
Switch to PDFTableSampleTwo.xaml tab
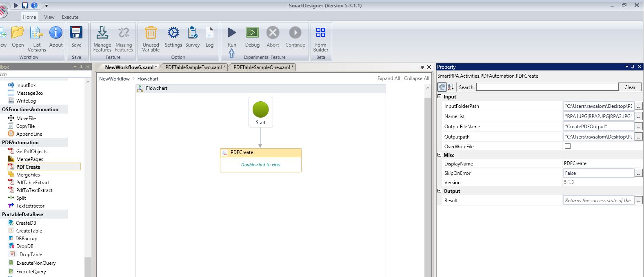point(193,67)
